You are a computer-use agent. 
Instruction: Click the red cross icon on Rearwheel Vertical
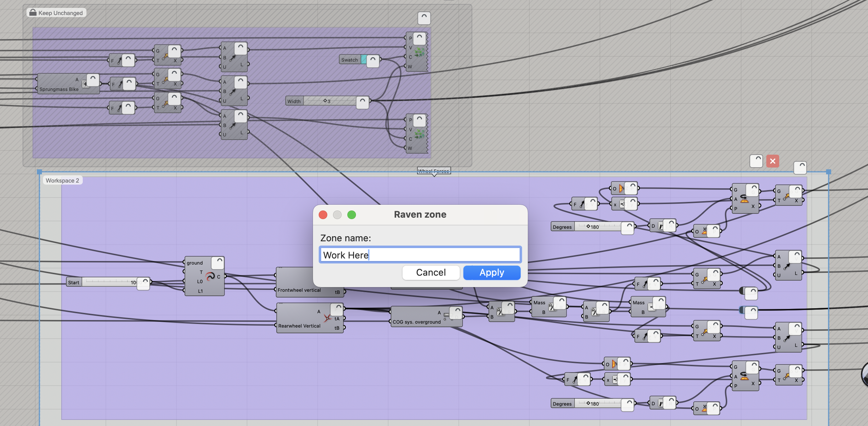coord(327,318)
